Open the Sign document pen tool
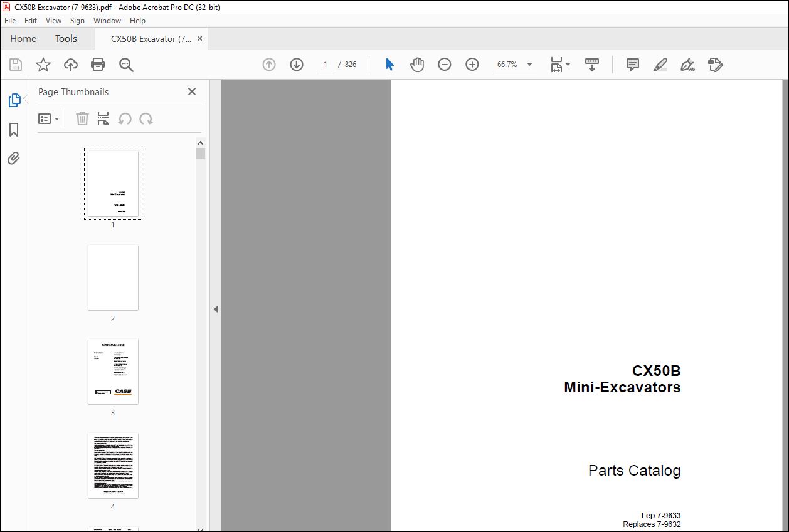The height and width of the screenshot is (532, 789). click(688, 65)
